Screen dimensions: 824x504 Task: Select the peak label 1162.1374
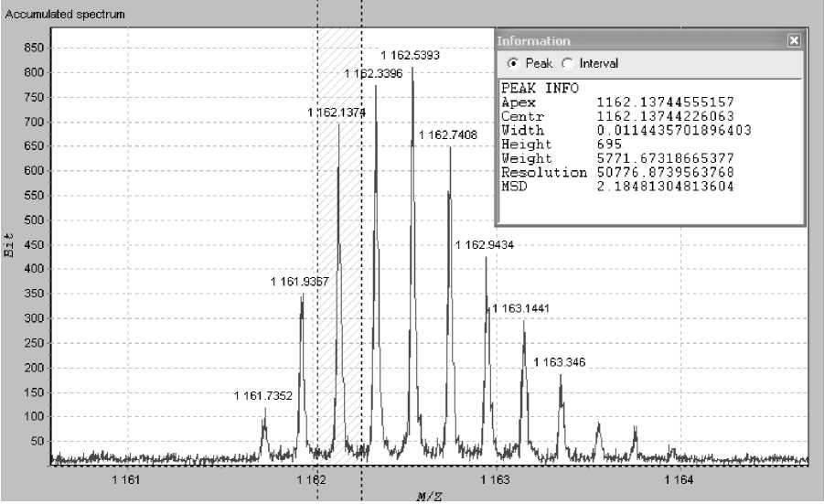point(337,112)
